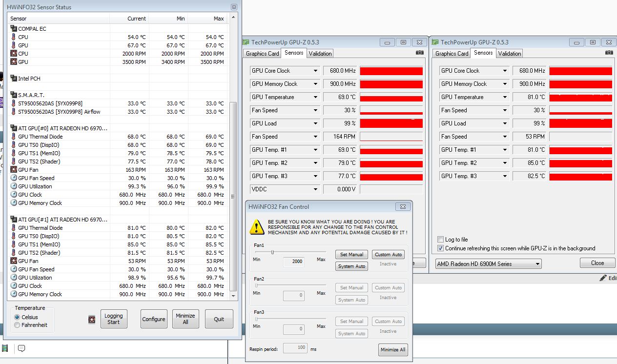
Task: Click the Max column header
Action: click(x=207, y=19)
